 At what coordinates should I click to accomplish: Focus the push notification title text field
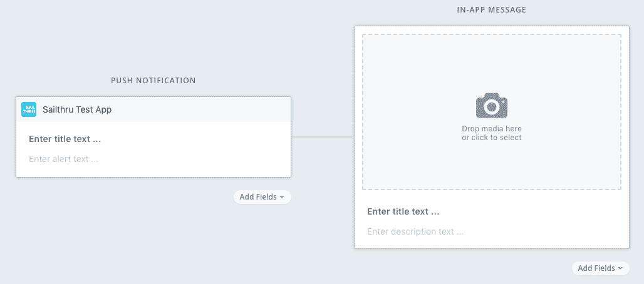65,139
